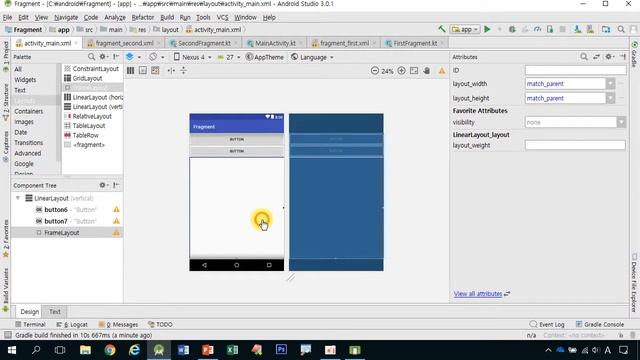Screen dimensions: 640x360
Task: Zoom in the design surface
Action: pyautogui.click(x=401, y=71)
